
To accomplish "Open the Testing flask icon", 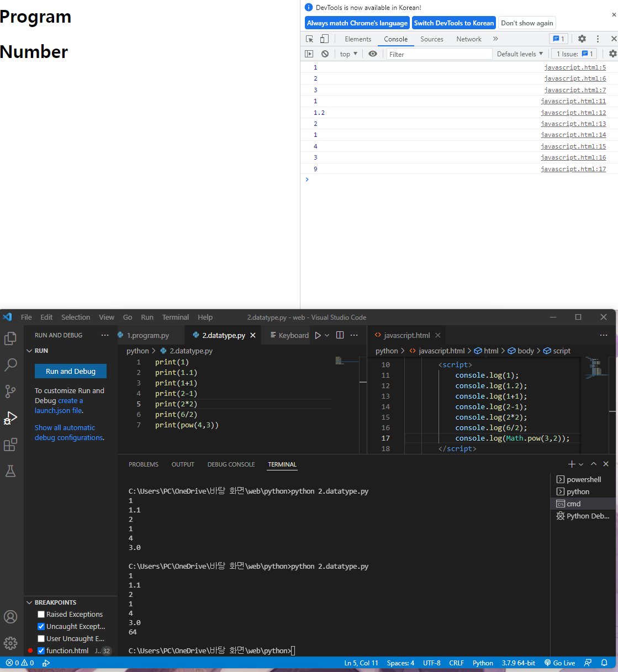I will (x=10, y=471).
